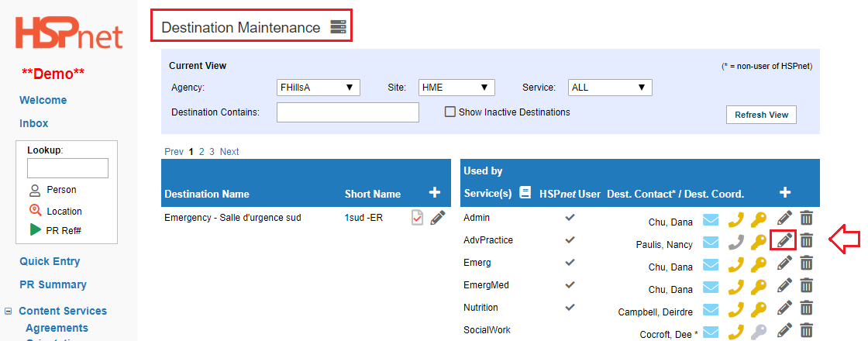Viewport: 868px width, 341px height.
Task: Click phone icon in the Admin row
Action: [x=735, y=220]
